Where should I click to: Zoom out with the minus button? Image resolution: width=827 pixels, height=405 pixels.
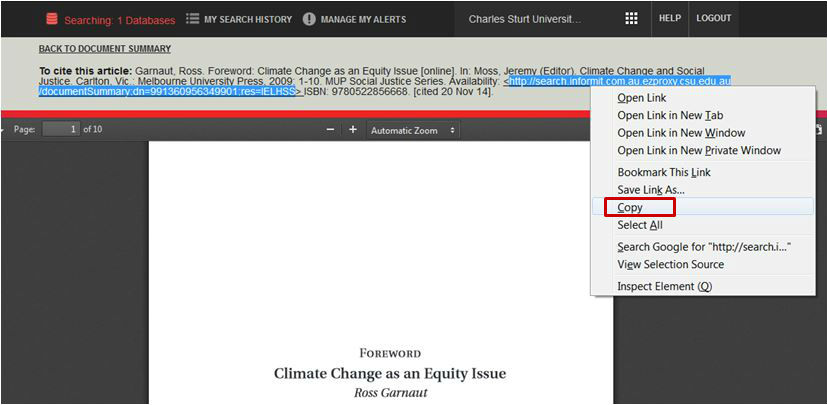[330, 130]
